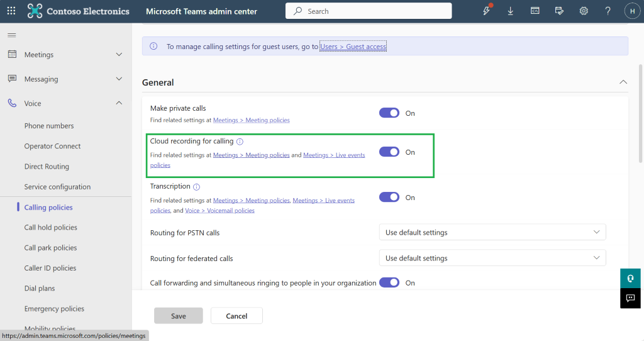Click the download arrow icon in header
This screenshot has width=644, height=341.
[x=511, y=11]
